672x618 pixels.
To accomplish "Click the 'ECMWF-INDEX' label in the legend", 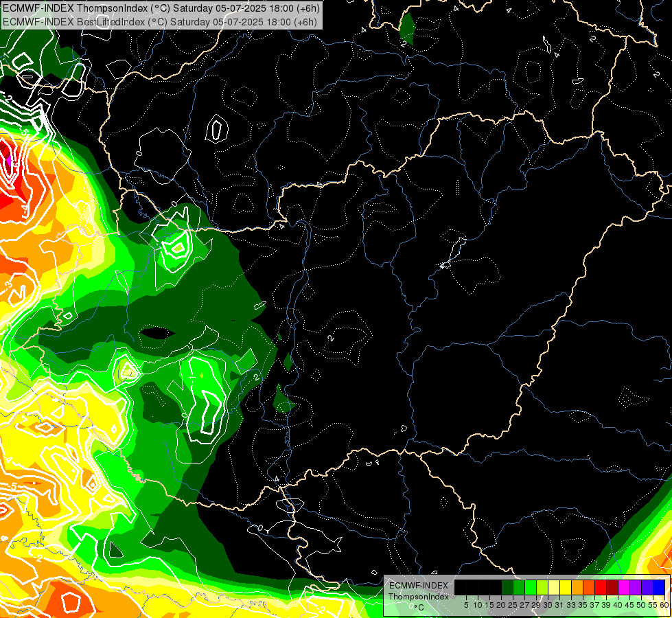I will click(419, 586).
